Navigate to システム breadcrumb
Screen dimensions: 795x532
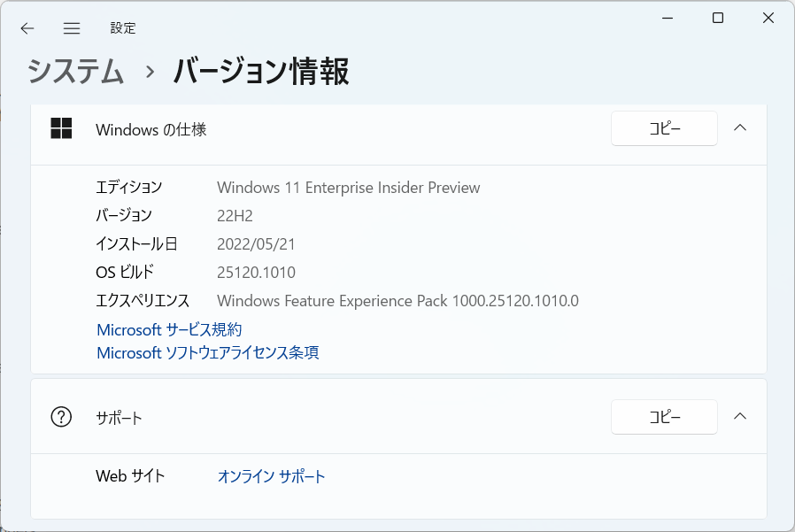click(75, 71)
